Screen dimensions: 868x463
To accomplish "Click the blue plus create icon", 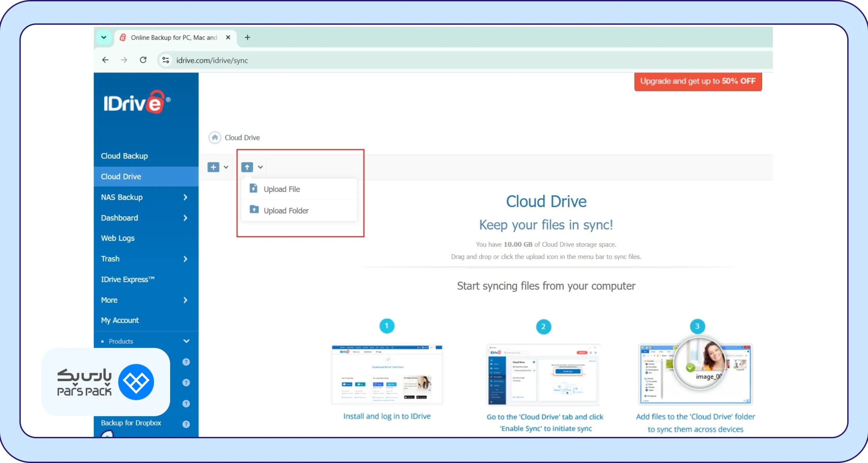I will tap(213, 167).
